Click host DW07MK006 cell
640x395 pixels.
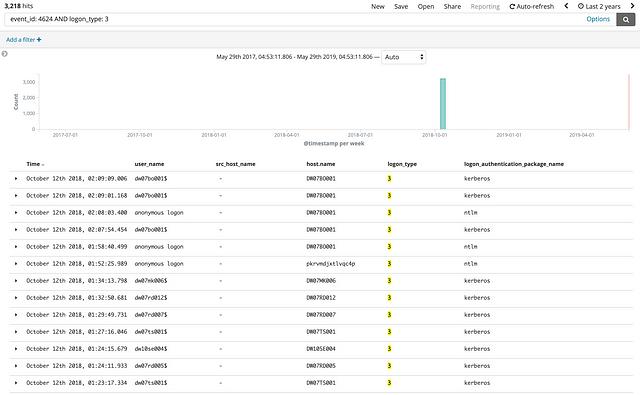[x=321, y=281]
